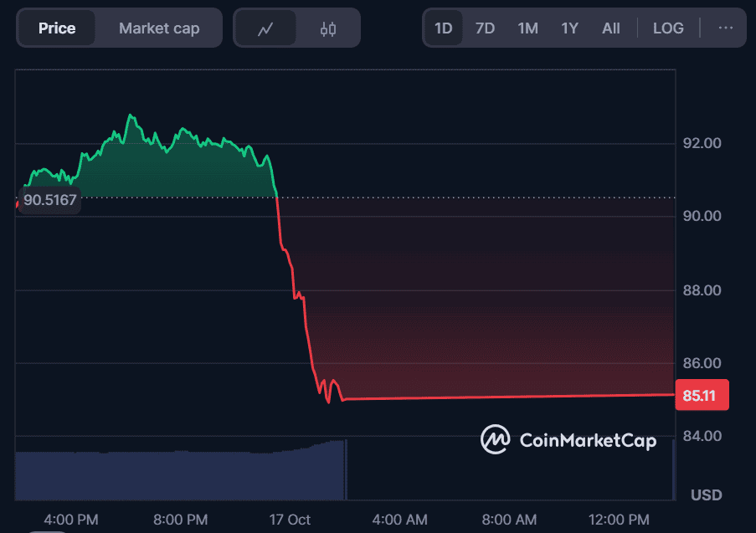The height and width of the screenshot is (533, 756).
Task: Open the three-dot more options menu
Action: (x=726, y=28)
